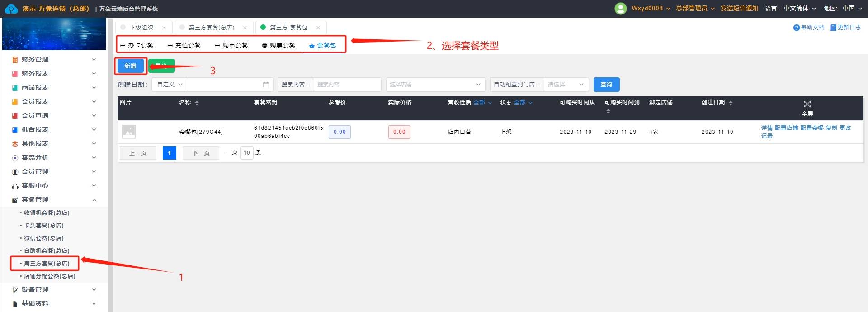Click the page size field showing 10
Image resolution: width=868 pixels, height=312 pixels.
click(x=247, y=153)
